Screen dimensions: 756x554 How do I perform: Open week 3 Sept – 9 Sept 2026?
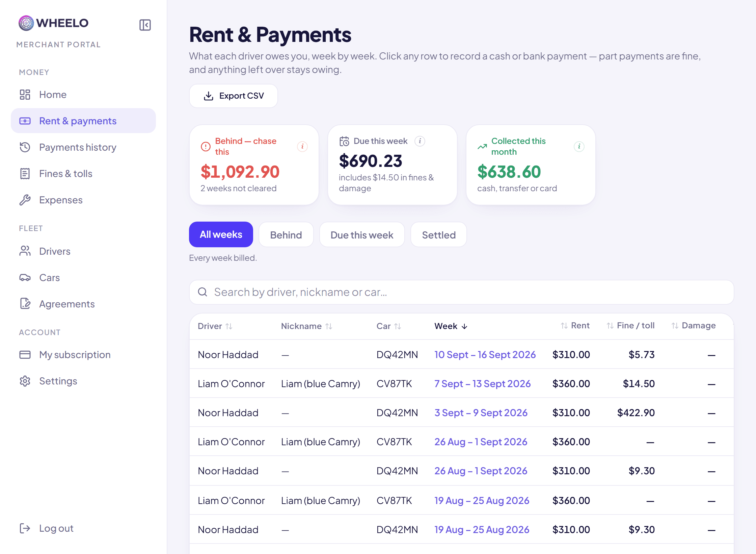(x=481, y=413)
